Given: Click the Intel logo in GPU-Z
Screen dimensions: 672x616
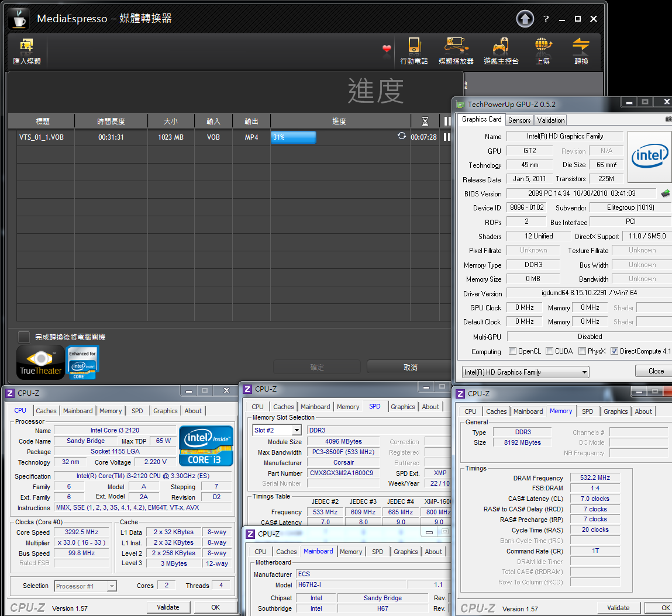Looking at the screenshot, I should click(650, 157).
